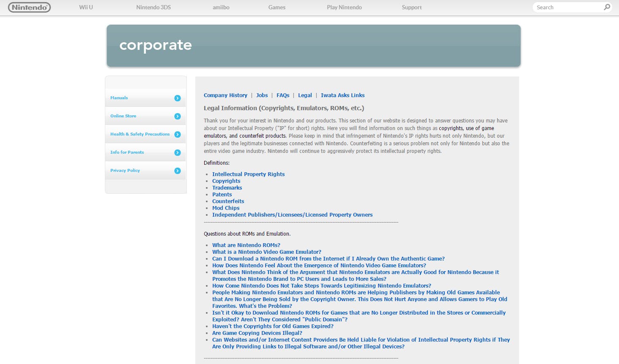Click the 'Definitions:' label
619x364 pixels.
coord(216,163)
